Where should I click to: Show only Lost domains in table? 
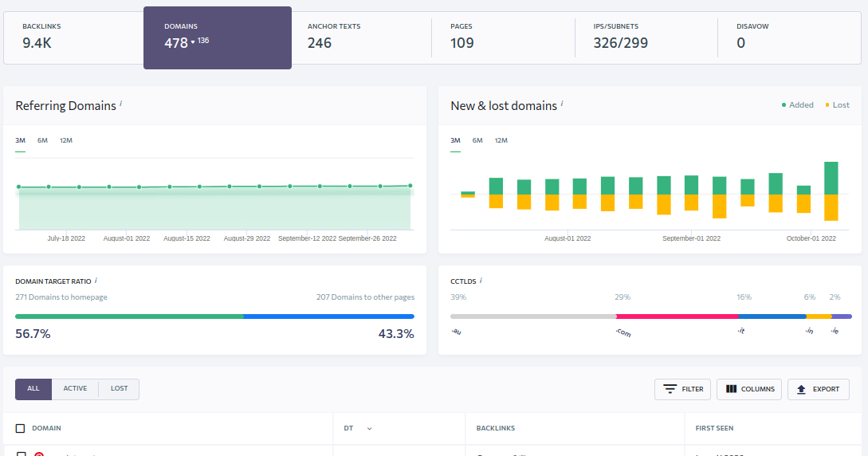point(119,388)
